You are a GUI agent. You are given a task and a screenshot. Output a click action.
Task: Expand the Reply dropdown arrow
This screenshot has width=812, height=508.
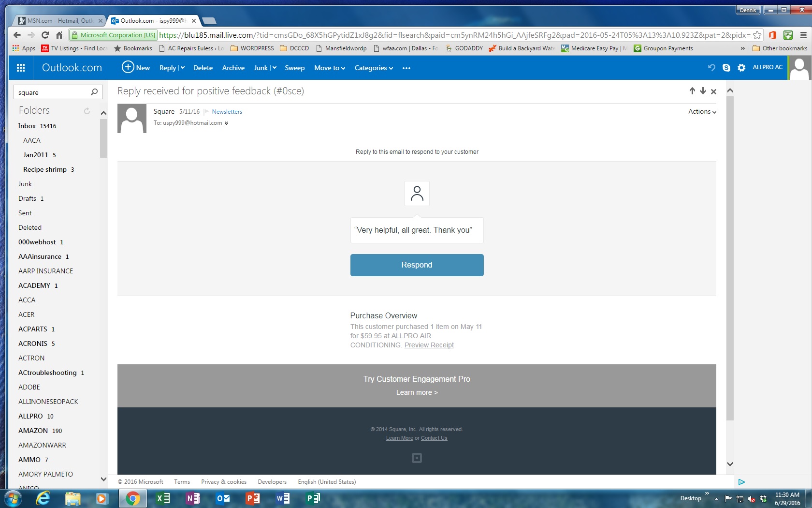click(182, 68)
